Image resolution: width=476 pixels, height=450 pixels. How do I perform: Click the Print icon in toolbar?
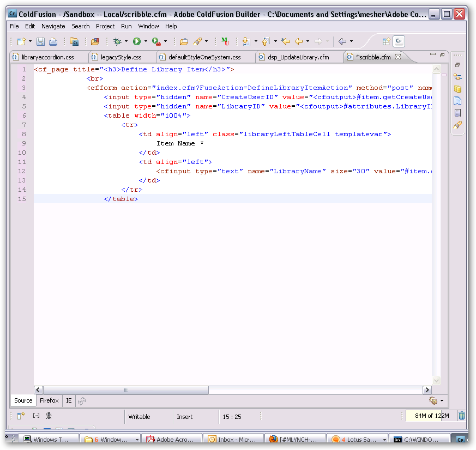coord(53,41)
